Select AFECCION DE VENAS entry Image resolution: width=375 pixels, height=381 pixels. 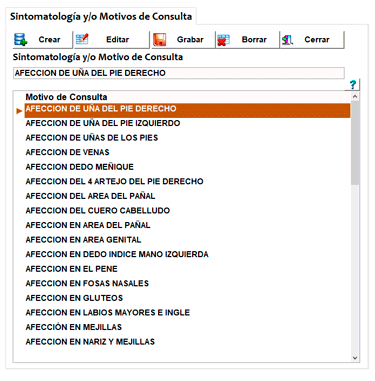[187, 152]
